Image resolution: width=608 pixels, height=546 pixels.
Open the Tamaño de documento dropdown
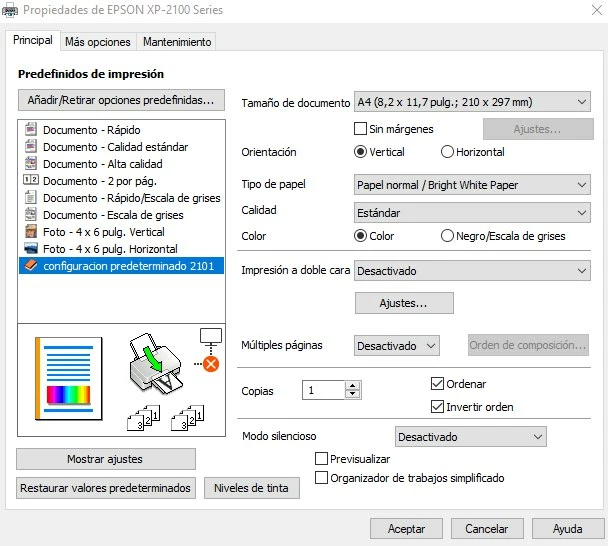click(x=472, y=102)
